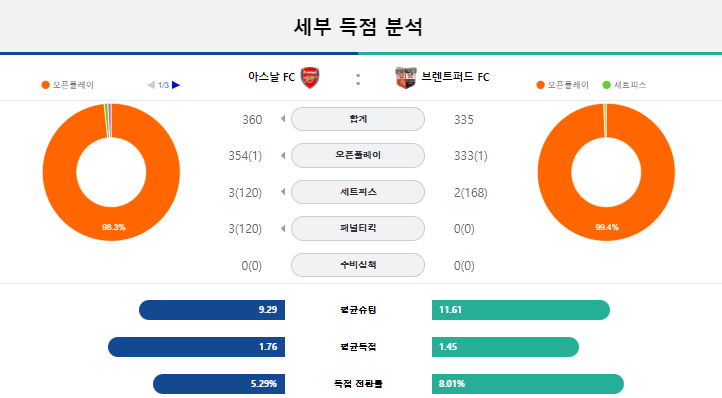The width and height of the screenshot is (722, 398).
Task: Toggle right 세트피스 green legend marker
Action: pos(606,85)
